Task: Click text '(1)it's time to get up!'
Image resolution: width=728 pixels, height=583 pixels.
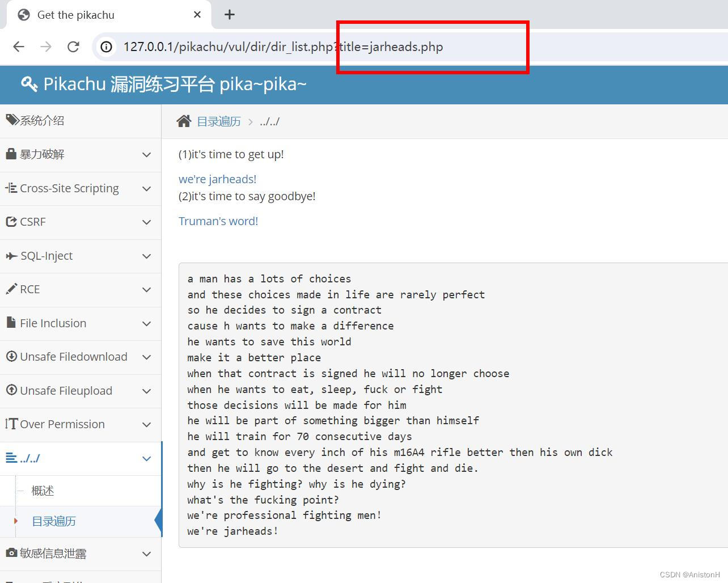Action: [231, 154]
